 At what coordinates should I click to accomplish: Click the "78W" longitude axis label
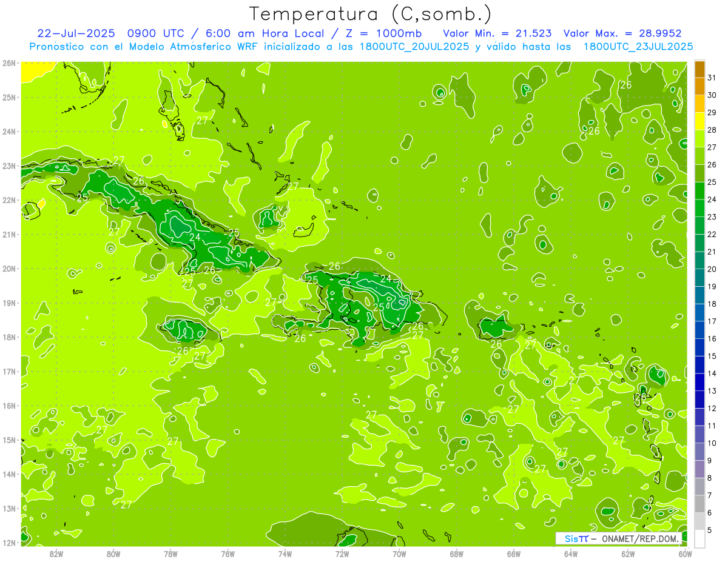coord(170,554)
